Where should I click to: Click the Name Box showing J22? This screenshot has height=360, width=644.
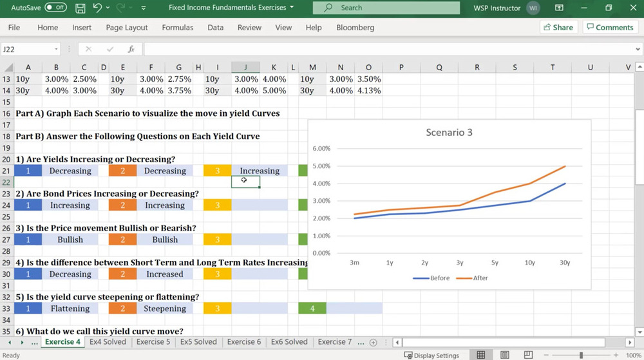point(27,49)
